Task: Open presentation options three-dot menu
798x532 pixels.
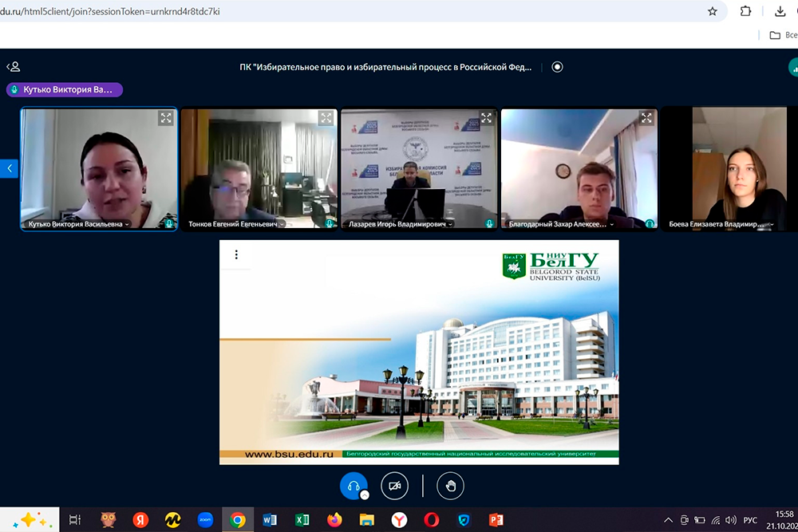Action: click(236, 254)
